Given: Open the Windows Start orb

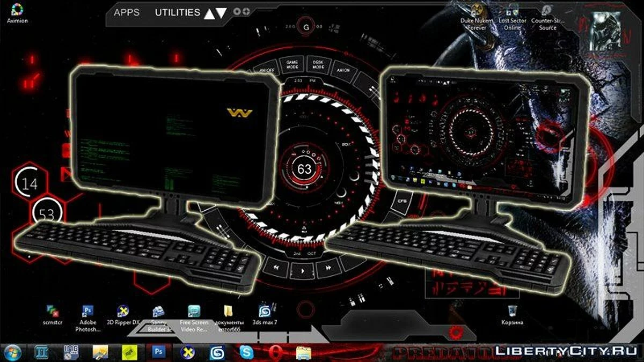Looking at the screenshot, I should 13,352.
